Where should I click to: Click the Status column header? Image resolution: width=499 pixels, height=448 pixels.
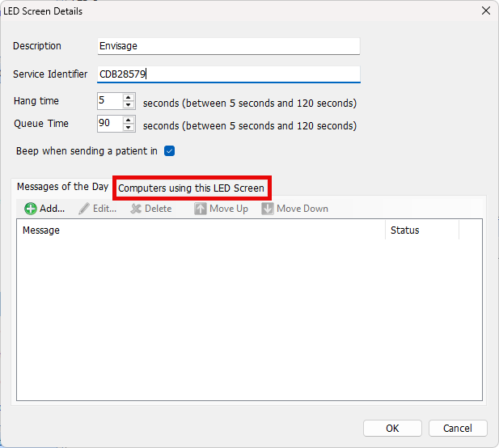coord(421,230)
